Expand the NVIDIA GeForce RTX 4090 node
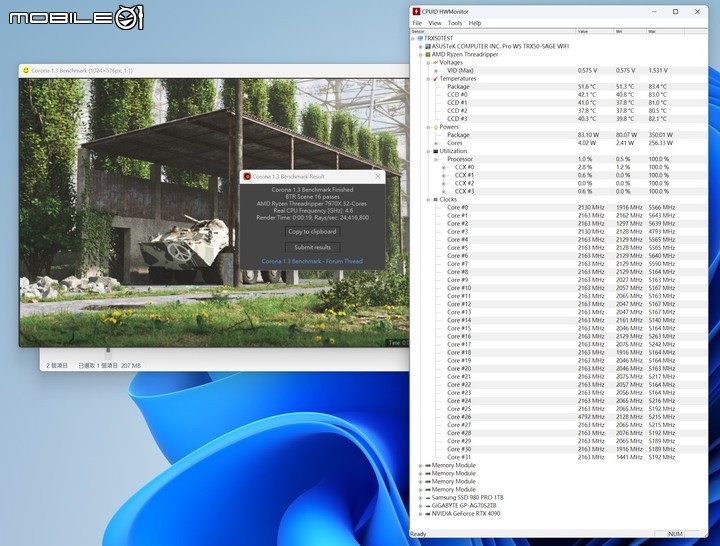 [x=420, y=514]
